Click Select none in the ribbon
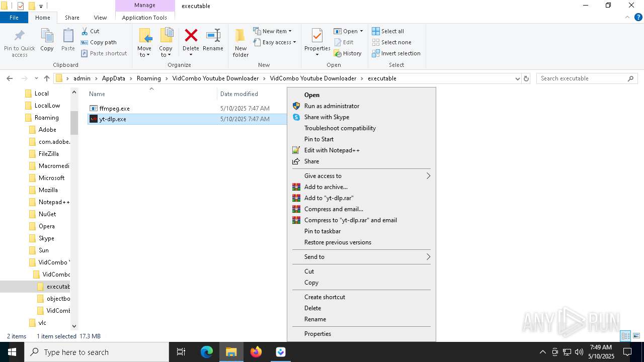644x362 pixels. point(391,42)
